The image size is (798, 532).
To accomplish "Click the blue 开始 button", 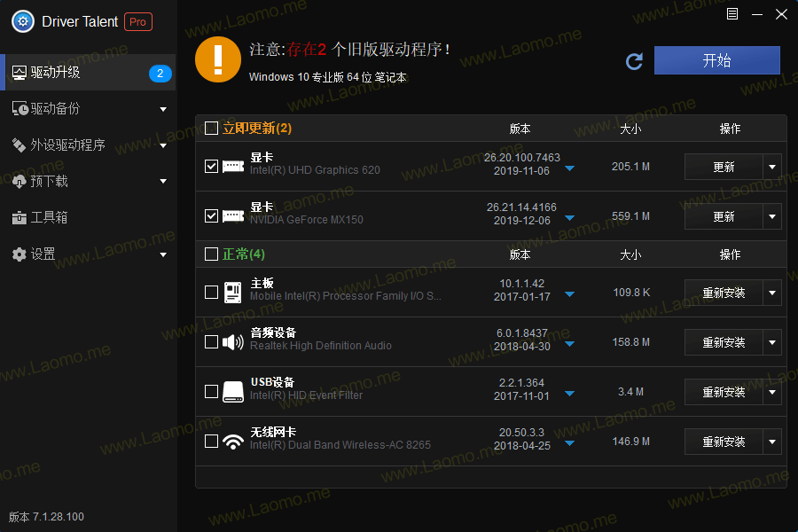I will (717, 60).
